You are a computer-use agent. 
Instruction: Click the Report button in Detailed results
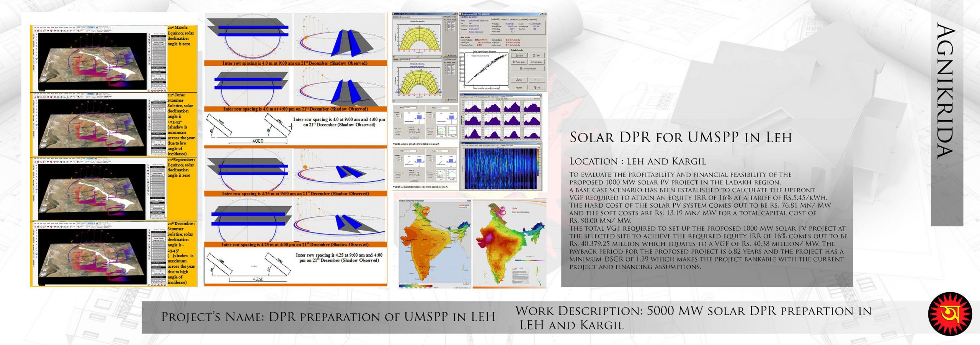point(519,55)
